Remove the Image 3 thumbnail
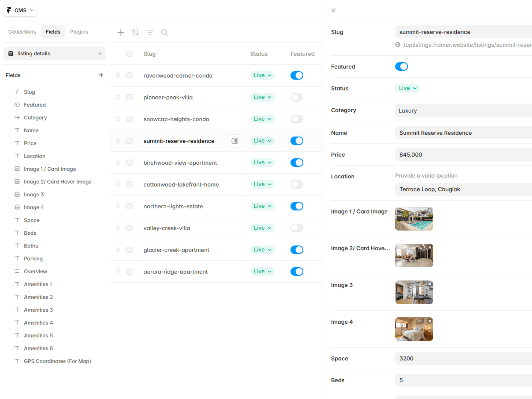Image resolution: width=532 pixels, height=399 pixels. (430, 284)
